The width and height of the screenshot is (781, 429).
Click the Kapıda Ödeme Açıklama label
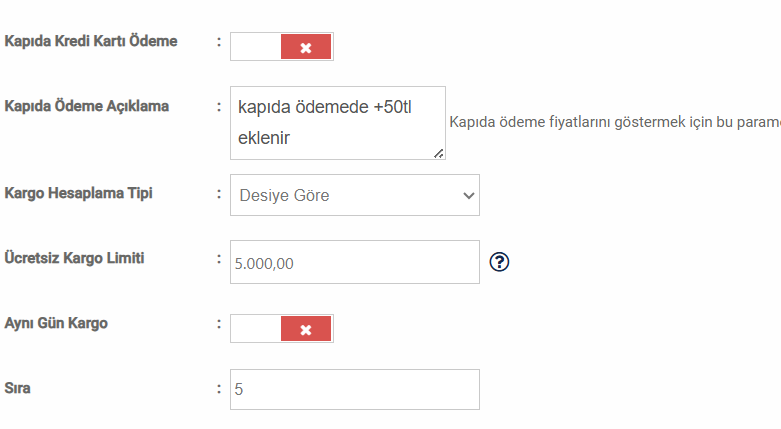(87, 106)
